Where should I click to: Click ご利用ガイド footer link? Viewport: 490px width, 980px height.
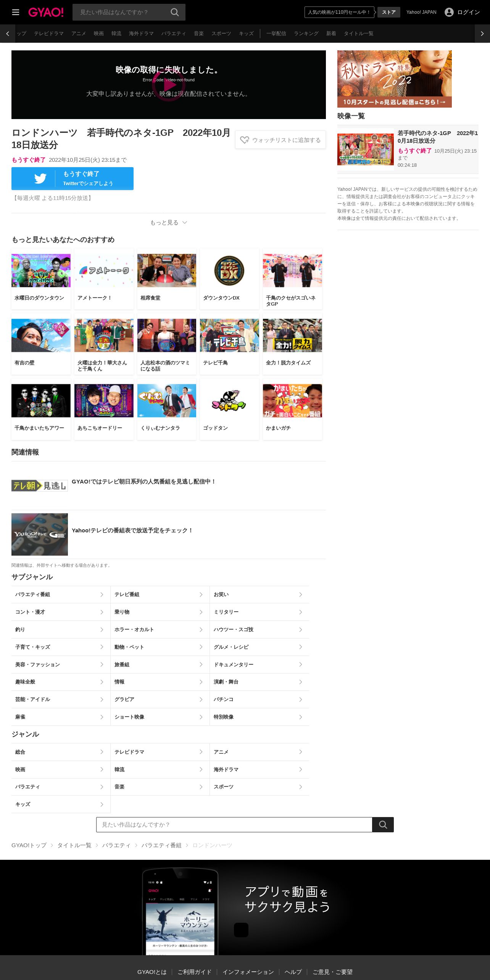(x=194, y=972)
